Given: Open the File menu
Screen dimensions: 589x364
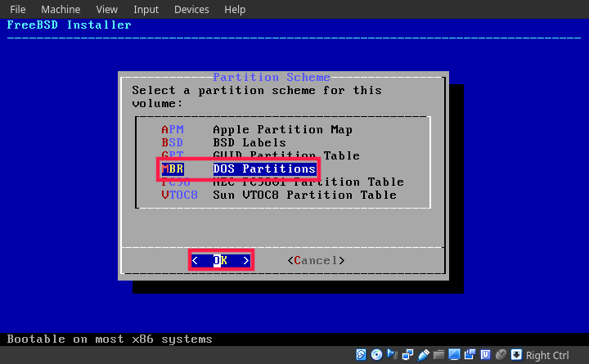Looking at the screenshot, I should pyautogui.click(x=18, y=9).
